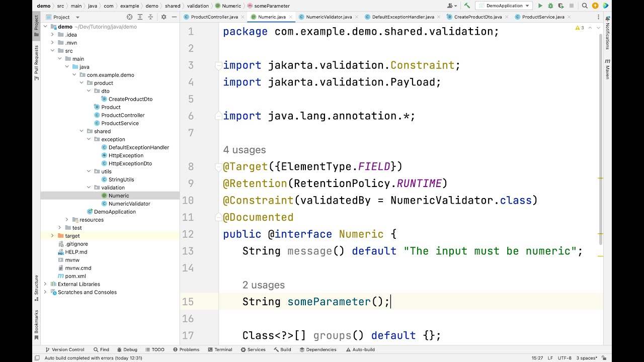Viewport: 644px width, 362px height.
Task: Select opened file crosshair icon in Project panel
Action: [129, 17]
